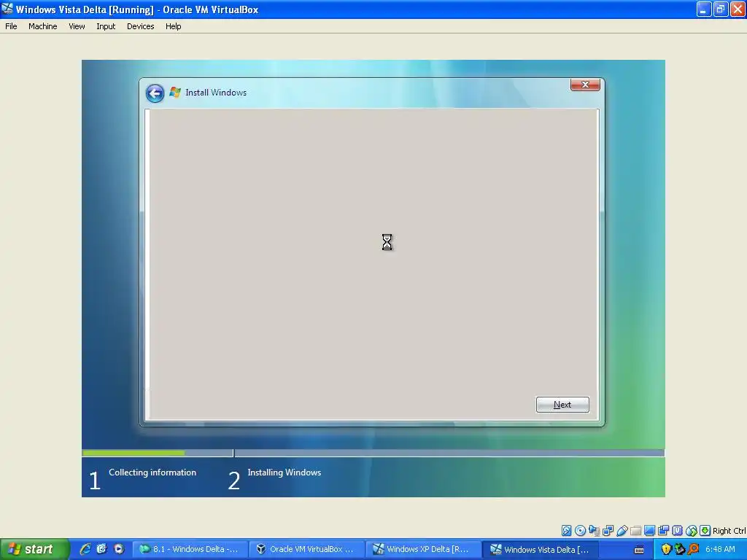Image resolution: width=747 pixels, height=560 pixels.
Task: Switch to Windows XP Delta taskbar button
Action: point(424,549)
